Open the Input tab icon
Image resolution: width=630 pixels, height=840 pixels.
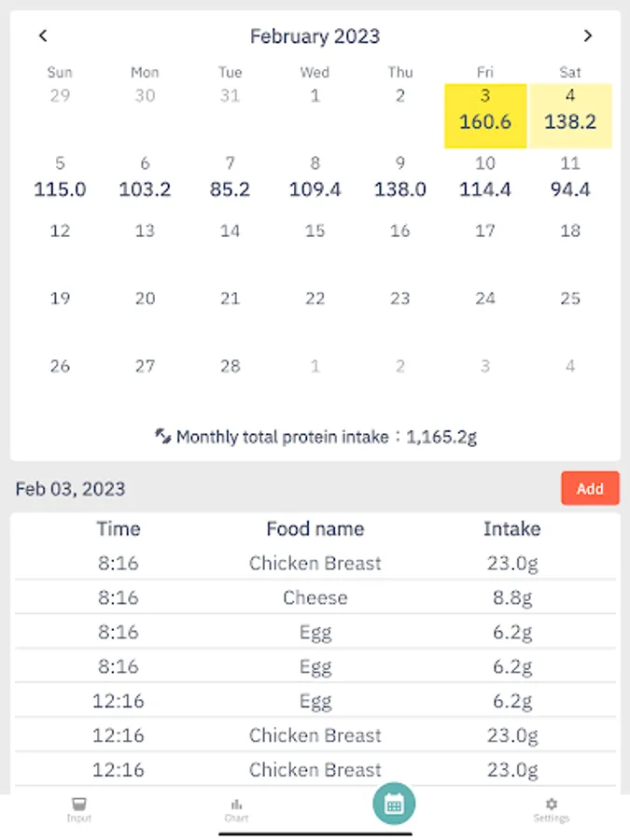pyautogui.click(x=79, y=808)
